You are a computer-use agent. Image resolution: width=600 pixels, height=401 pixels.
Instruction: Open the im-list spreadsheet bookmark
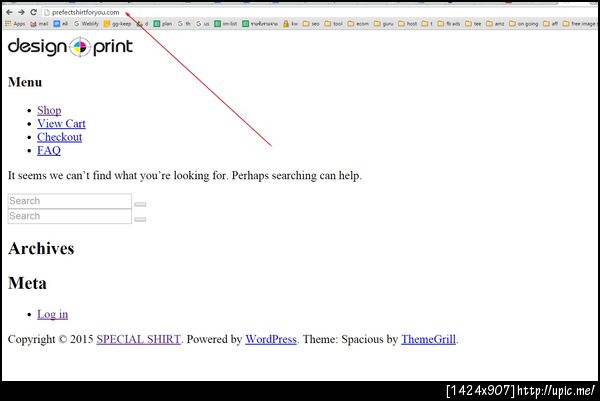pos(226,24)
